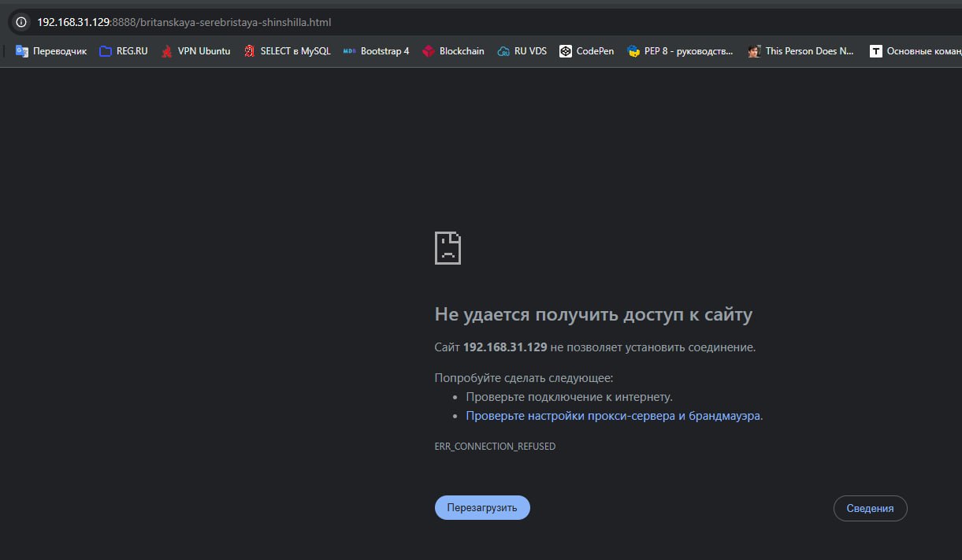The width and height of the screenshot is (962, 560).
Task: Open the Blockchain bookmark
Action: pos(453,51)
